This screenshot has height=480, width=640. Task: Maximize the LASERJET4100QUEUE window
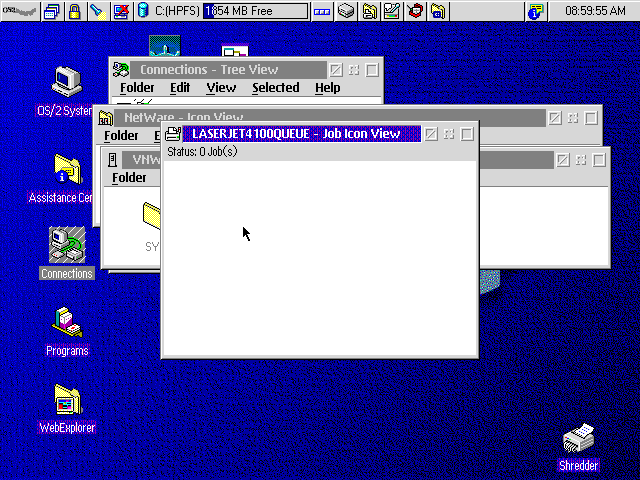click(467, 134)
